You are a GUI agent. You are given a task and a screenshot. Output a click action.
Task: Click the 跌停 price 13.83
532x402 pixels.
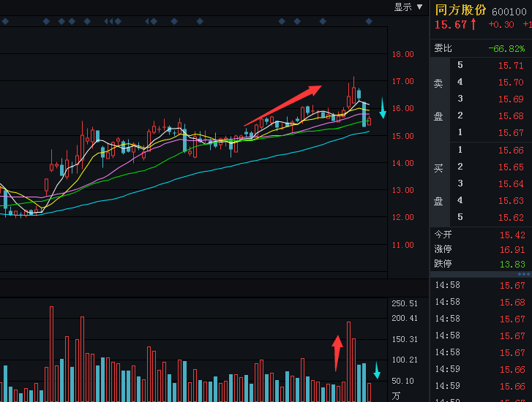pos(512,264)
